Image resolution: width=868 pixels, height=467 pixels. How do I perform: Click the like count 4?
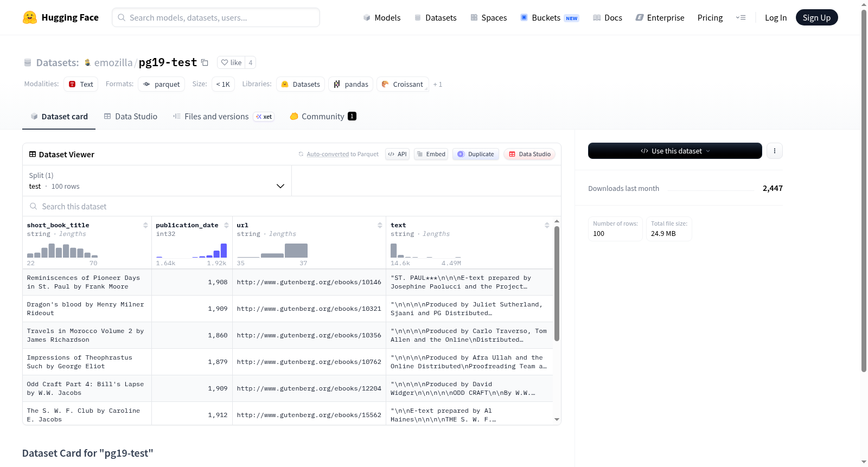250,62
